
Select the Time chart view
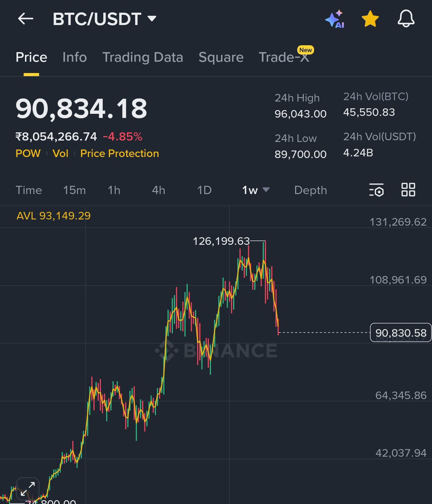[29, 190]
